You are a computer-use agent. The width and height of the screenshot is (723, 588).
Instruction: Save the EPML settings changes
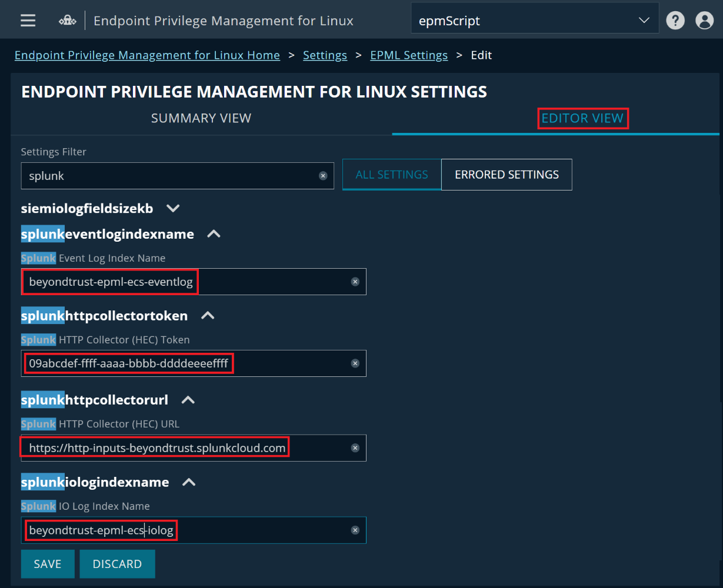tap(48, 563)
